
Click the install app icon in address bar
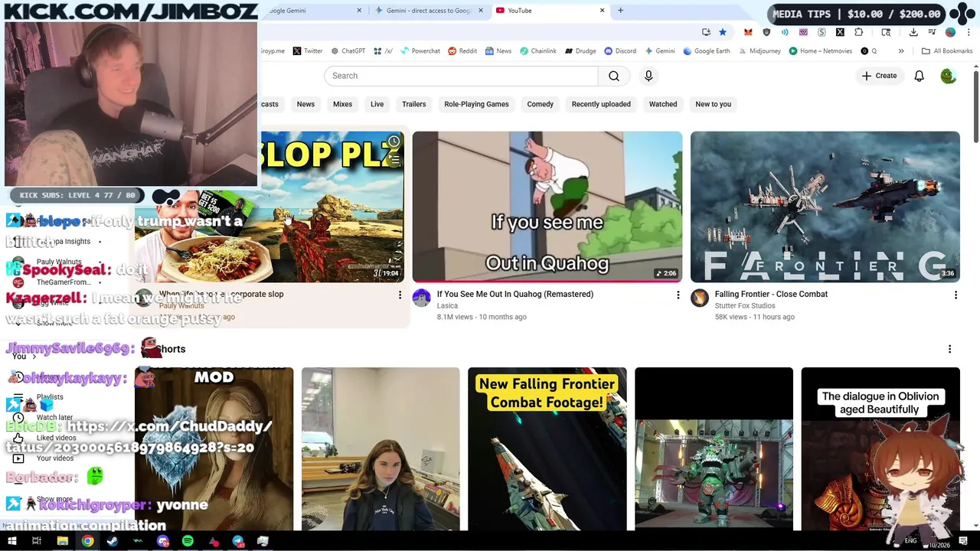point(706,32)
